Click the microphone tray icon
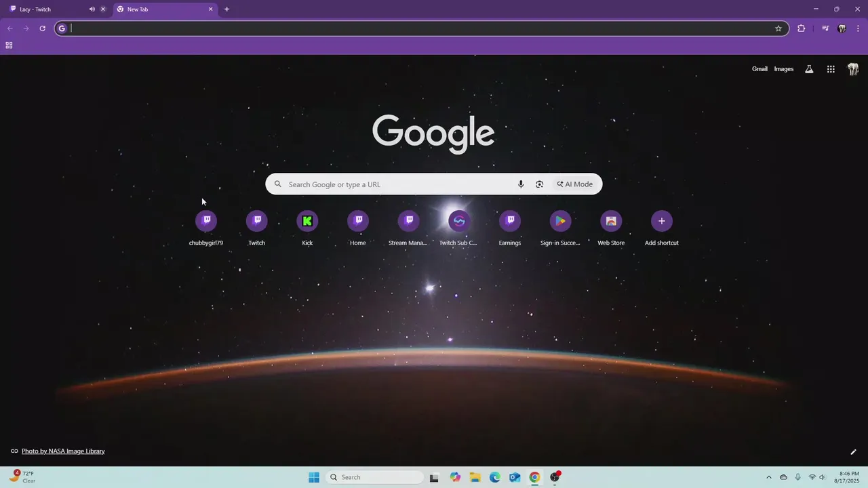This screenshot has width=868, height=488. tap(798, 477)
